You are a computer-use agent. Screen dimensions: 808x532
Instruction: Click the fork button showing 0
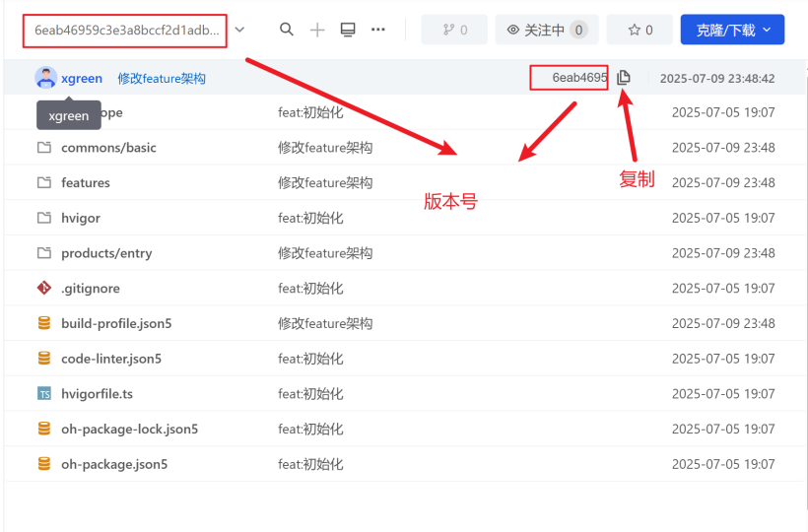tap(453, 30)
